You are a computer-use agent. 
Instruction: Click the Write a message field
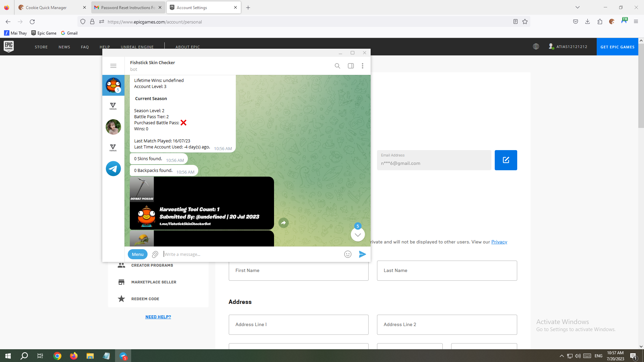point(252,254)
